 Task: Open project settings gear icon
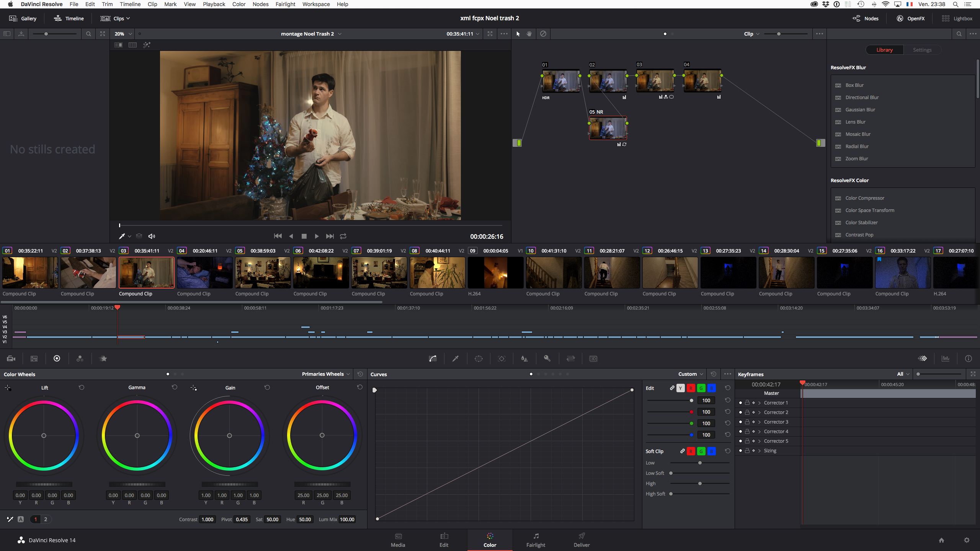point(967,540)
